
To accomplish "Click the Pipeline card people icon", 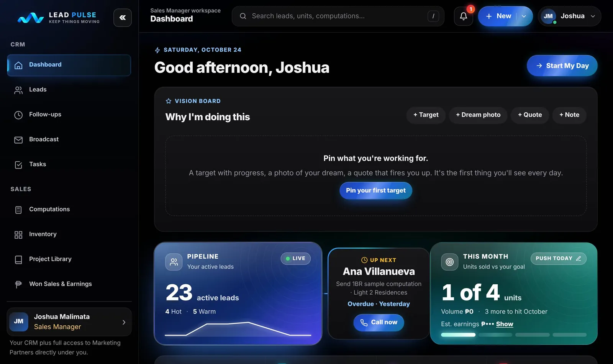I will [174, 262].
